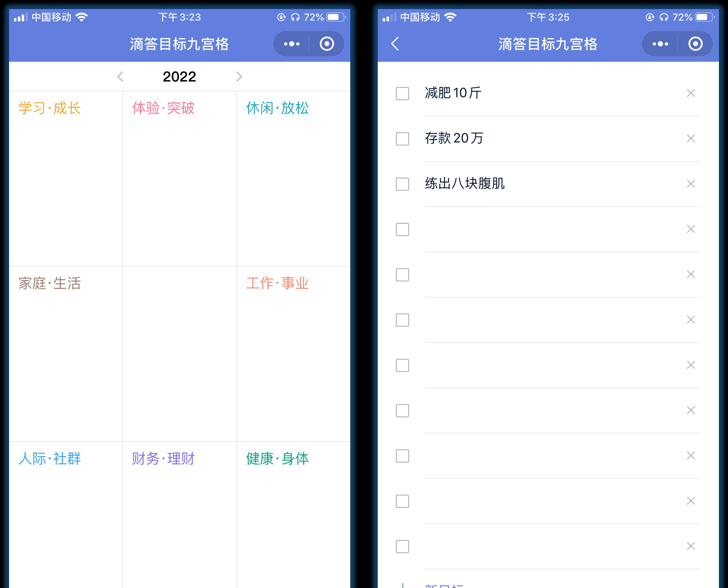The image size is (728, 588).
Task: Open the 体验·突破 pink category
Action: click(x=180, y=179)
